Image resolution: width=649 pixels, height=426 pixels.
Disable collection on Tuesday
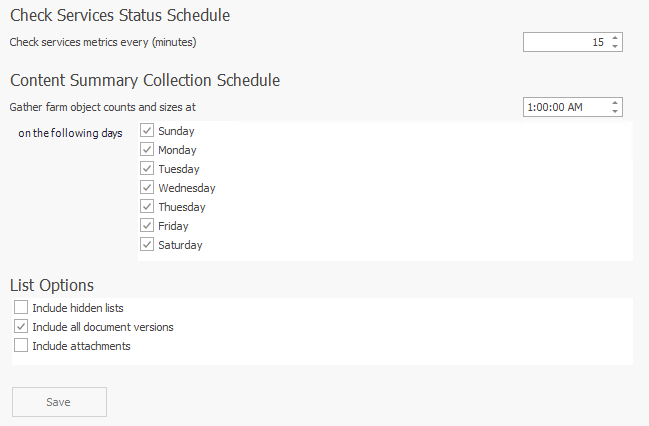pos(147,169)
